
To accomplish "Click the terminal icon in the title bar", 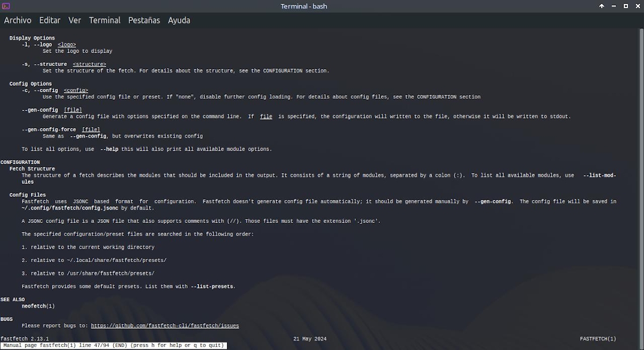I will [6, 6].
